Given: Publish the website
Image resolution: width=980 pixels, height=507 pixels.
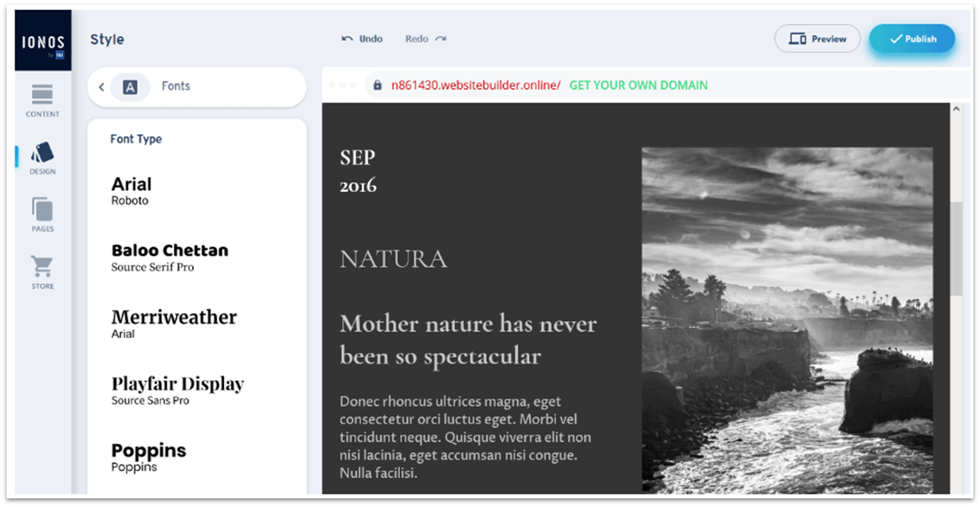Looking at the screenshot, I should [x=912, y=39].
